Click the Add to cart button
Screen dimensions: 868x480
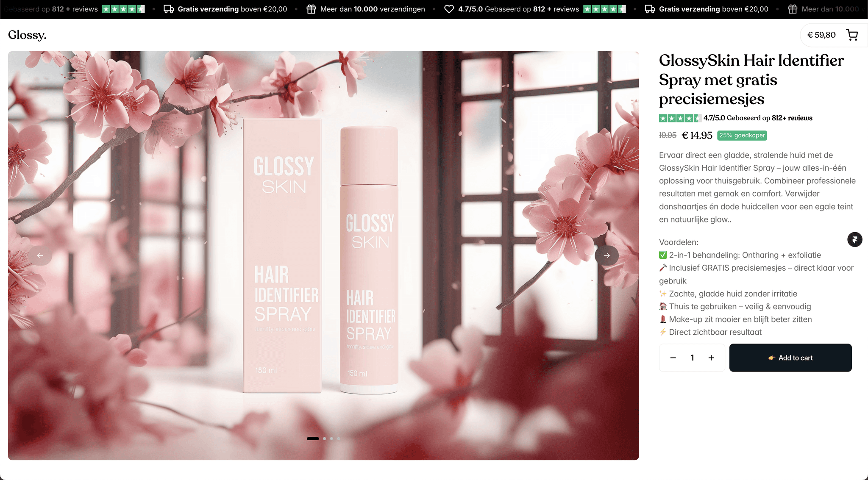(x=790, y=358)
